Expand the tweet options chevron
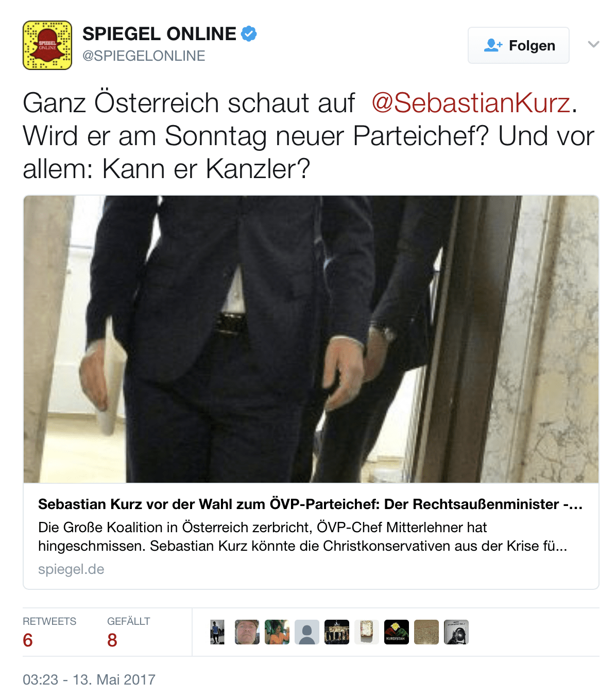 (x=593, y=44)
